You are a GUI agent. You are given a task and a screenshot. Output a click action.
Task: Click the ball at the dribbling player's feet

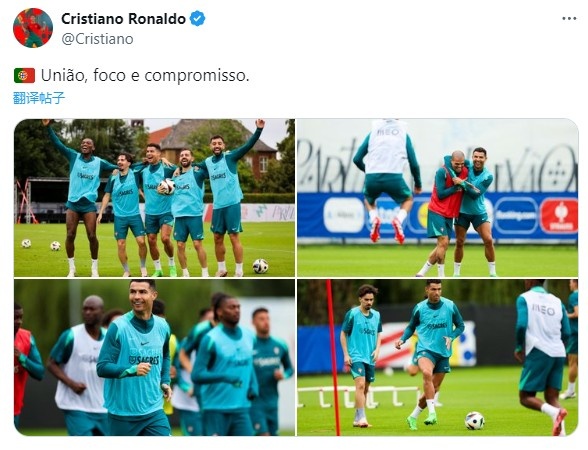[474, 420]
